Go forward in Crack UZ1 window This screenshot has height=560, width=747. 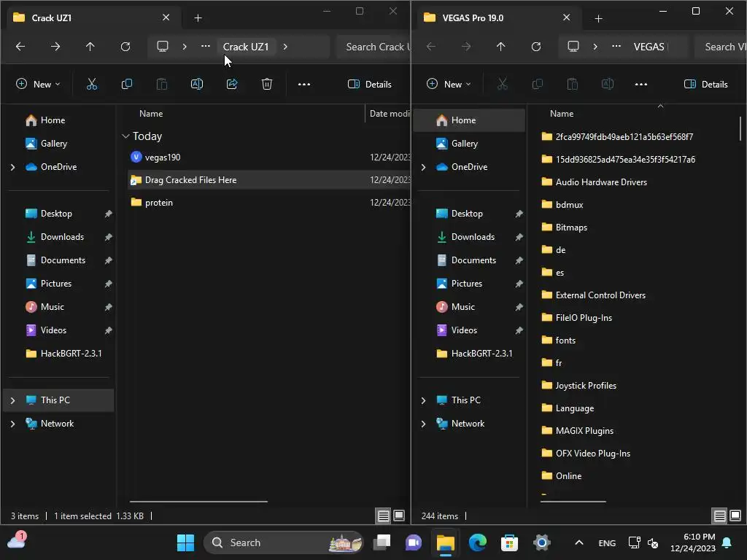point(55,47)
